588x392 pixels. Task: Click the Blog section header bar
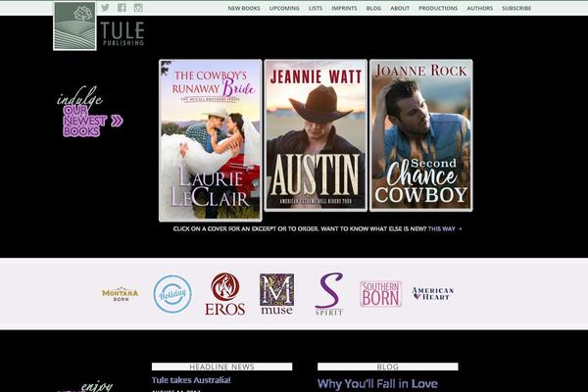click(x=388, y=367)
